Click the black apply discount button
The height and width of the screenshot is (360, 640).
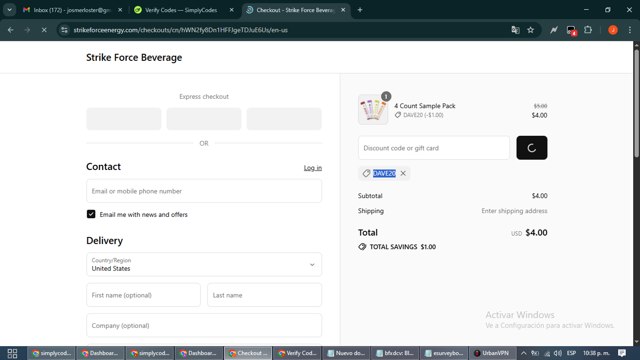coord(531,148)
